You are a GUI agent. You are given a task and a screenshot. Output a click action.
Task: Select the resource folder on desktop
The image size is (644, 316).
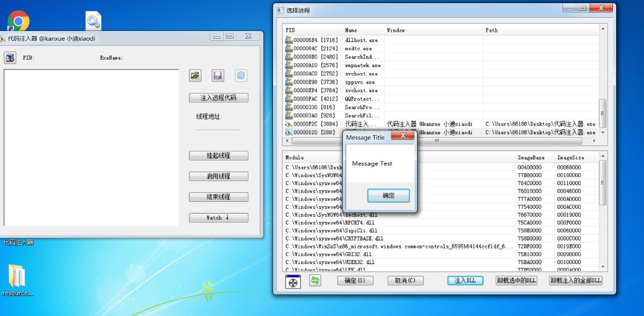[x=18, y=280]
